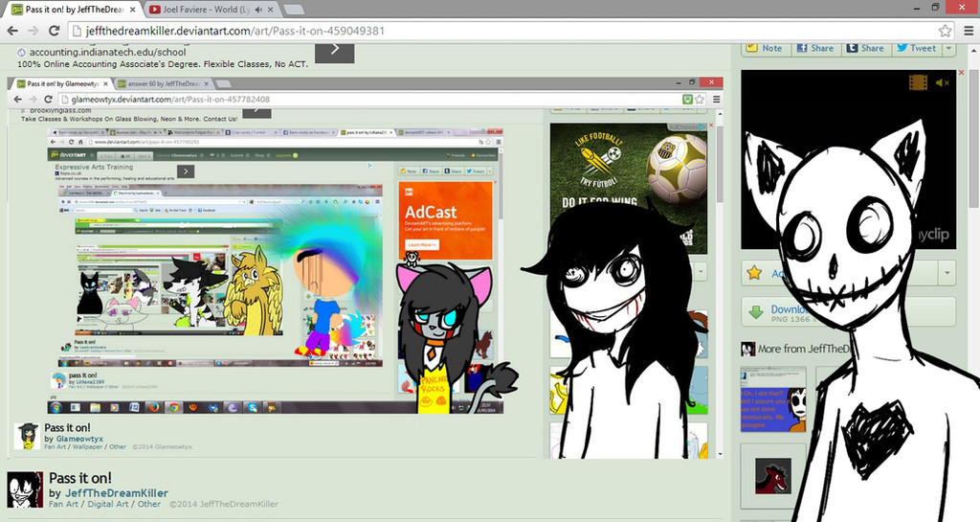
Task: Click green extension icon in nested address bar
Action: (x=687, y=100)
